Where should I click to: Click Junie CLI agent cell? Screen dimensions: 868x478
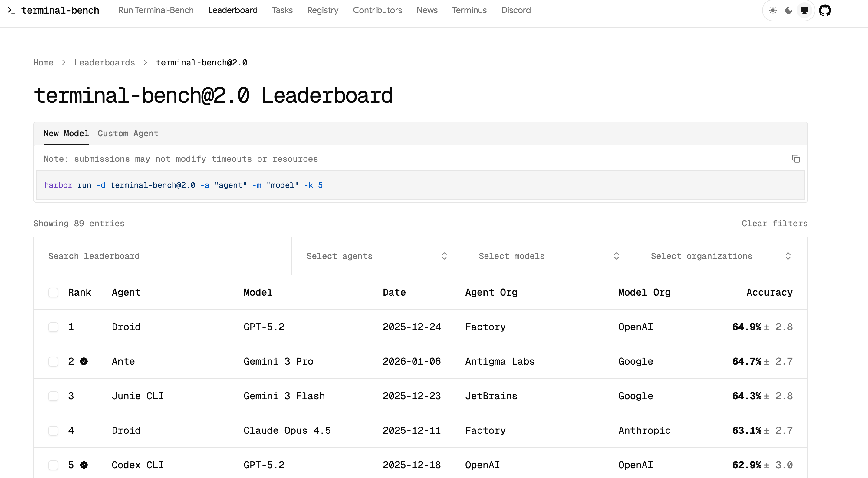[138, 396]
